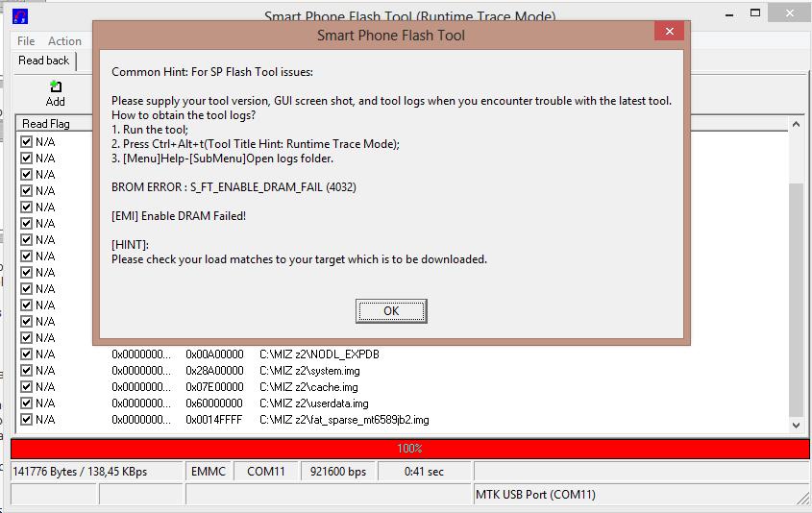The width and height of the screenshot is (812, 513).
Task: Click the 0:41 sec elapsed time
Action: 424,472
